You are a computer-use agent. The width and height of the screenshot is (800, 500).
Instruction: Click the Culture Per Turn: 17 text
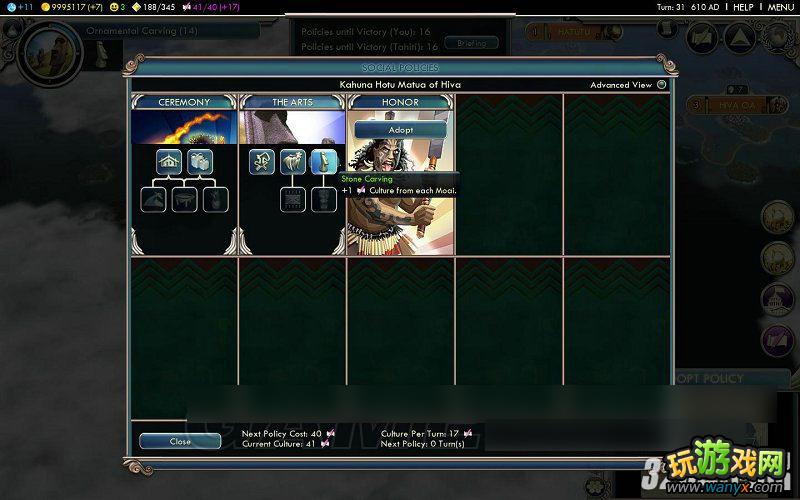pos(420,434)
